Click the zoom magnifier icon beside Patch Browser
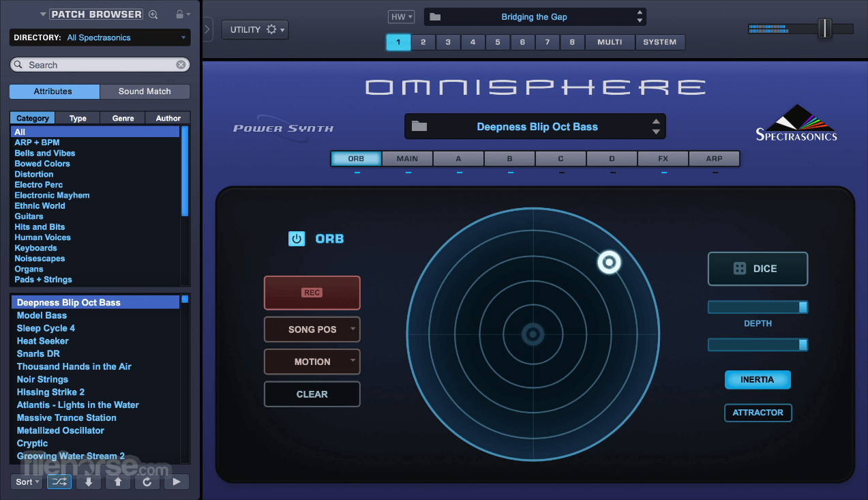868x500 pixels. [153, 14]
